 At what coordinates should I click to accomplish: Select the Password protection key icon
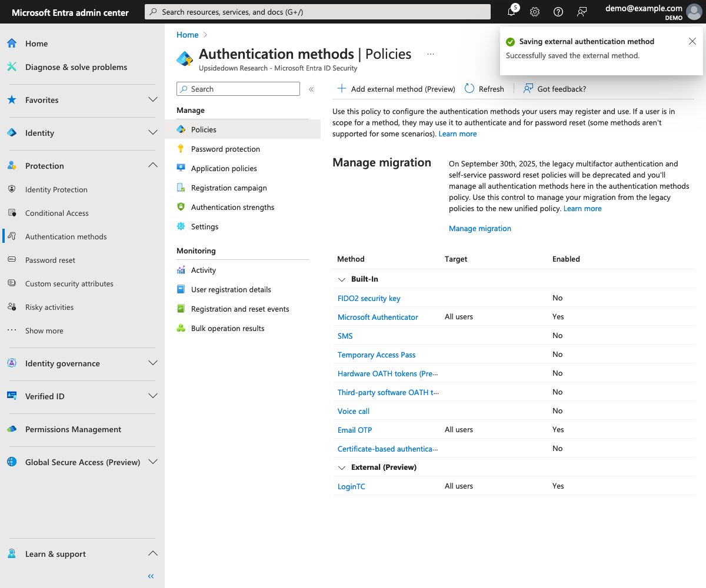click(x=181, y=149)
